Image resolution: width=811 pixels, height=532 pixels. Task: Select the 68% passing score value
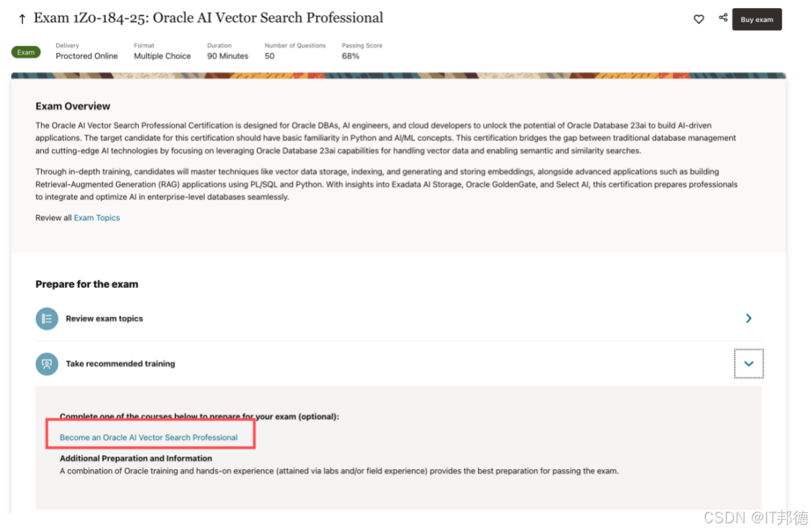tap(350, 56)
